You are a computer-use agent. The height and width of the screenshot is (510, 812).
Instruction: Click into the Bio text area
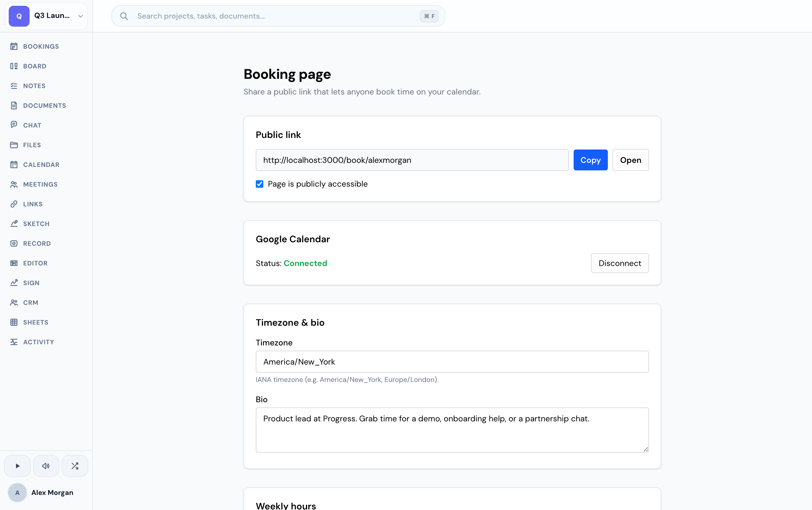coord(452,430)
